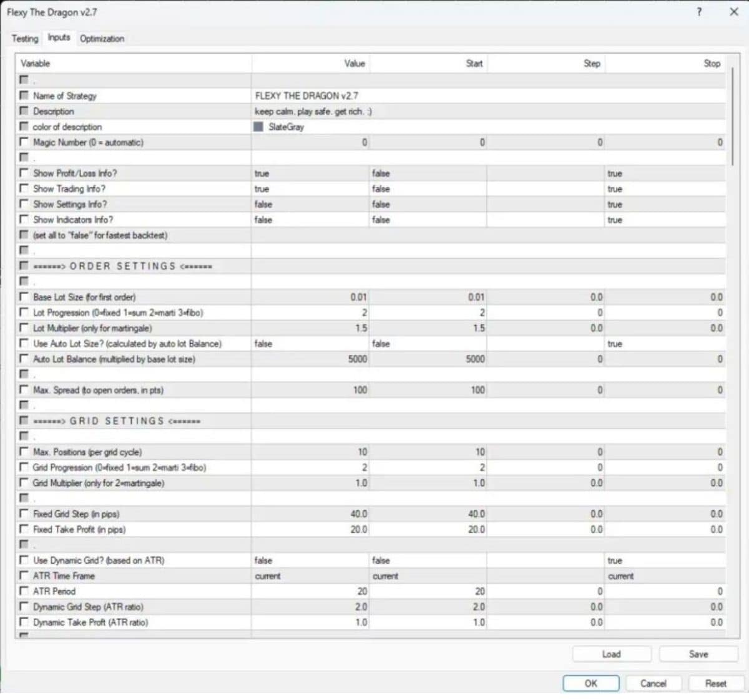Click the Cancel button
Screen dimensions: 749x700
pos(653,683)
